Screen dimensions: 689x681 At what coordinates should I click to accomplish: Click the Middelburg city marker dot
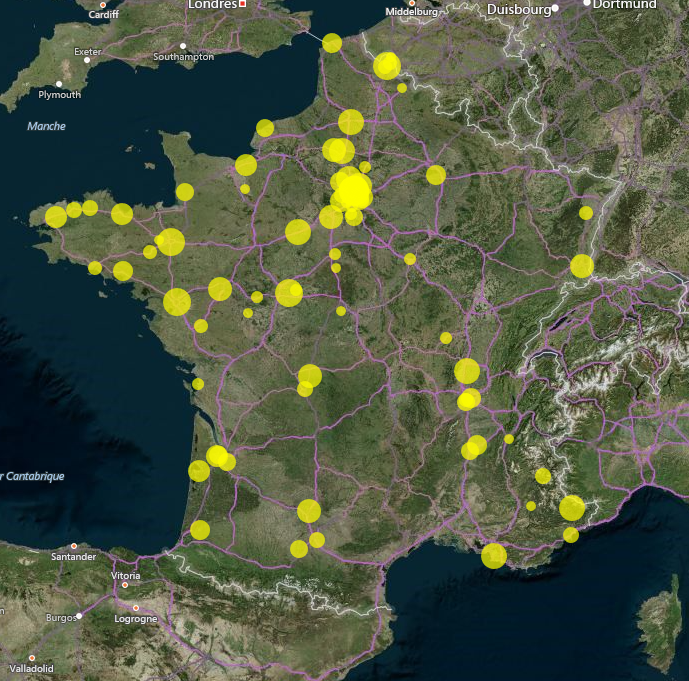tap(412, 3)
